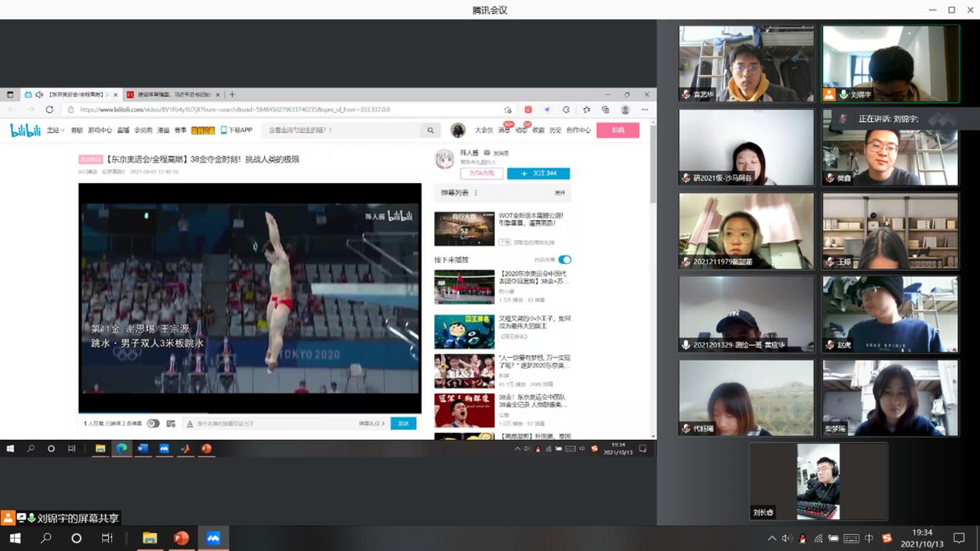Click the clock showing 19:34 2021/10/13
The width and height of the screenshot is (980, 551).
[922, 538]
